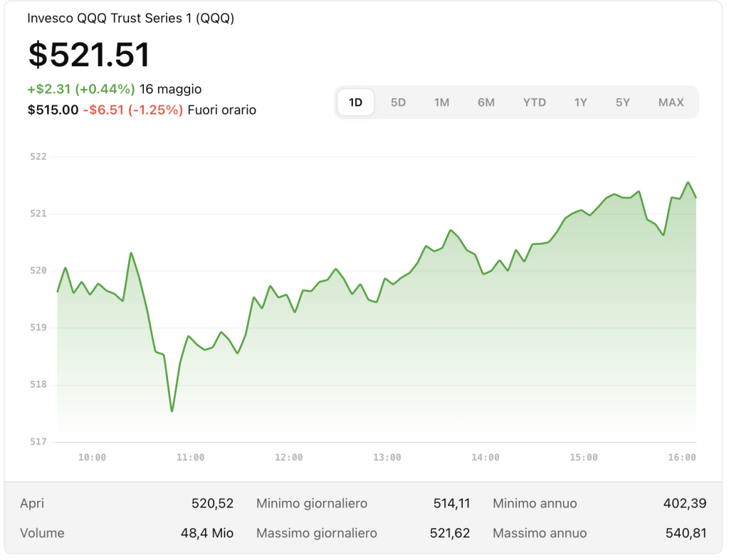Click the 522 y-axis label
Viewport: 729px width, 560px height.
[x=38, y=157]
